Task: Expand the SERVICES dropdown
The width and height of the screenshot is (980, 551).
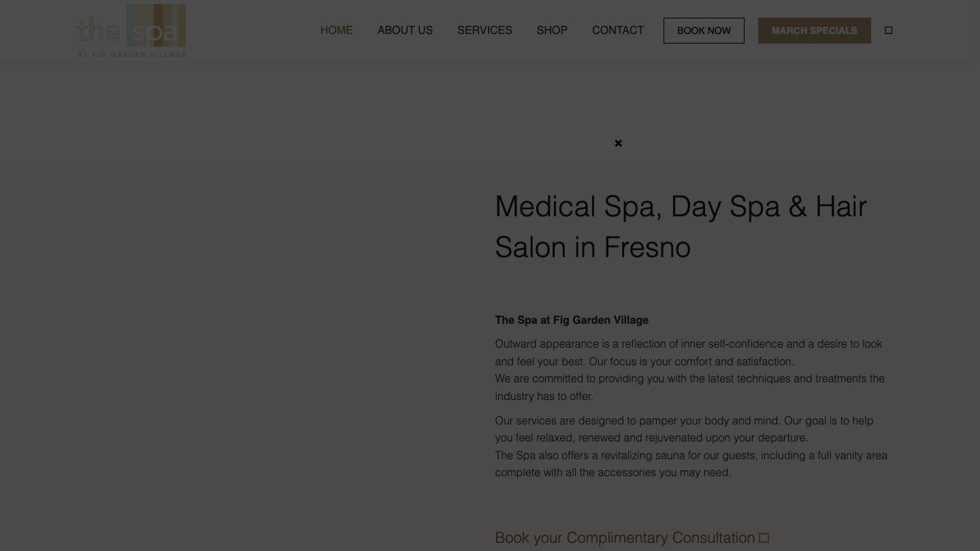Action: click(485, 30)
